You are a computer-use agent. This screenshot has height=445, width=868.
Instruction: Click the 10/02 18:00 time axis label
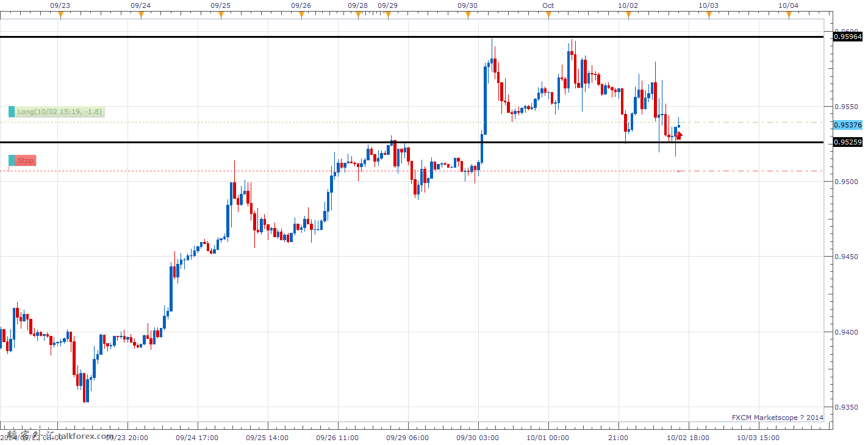click(687, 437)
